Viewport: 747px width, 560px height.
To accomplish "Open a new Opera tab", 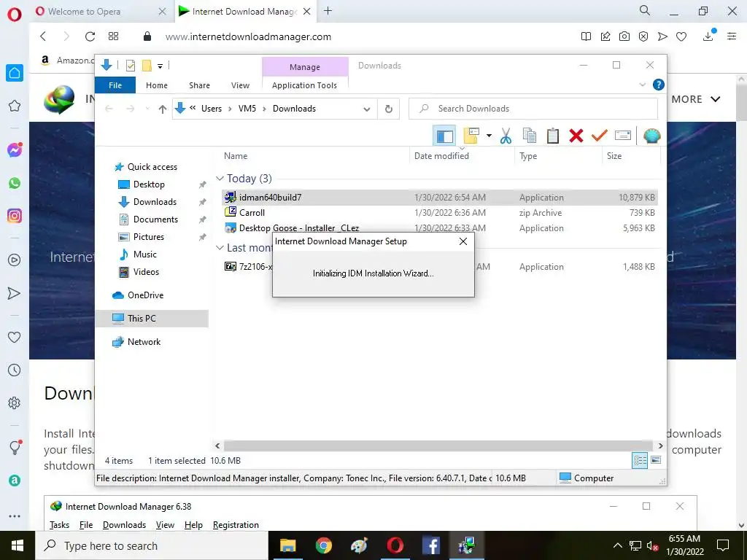I will coord(328,10).
